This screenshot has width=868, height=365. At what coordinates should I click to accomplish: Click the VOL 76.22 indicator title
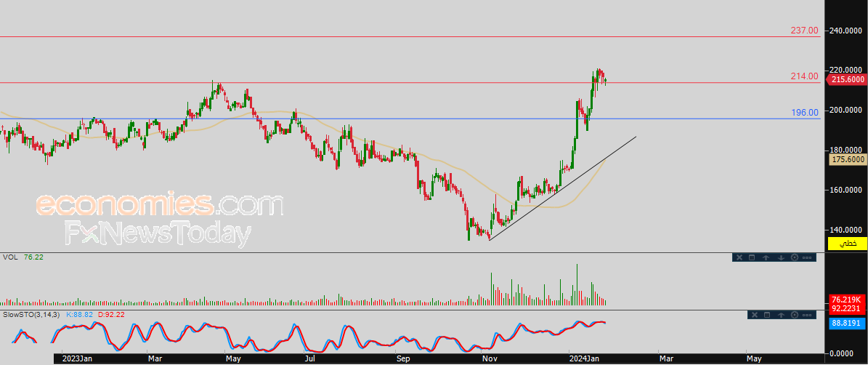tap(23, 257)
